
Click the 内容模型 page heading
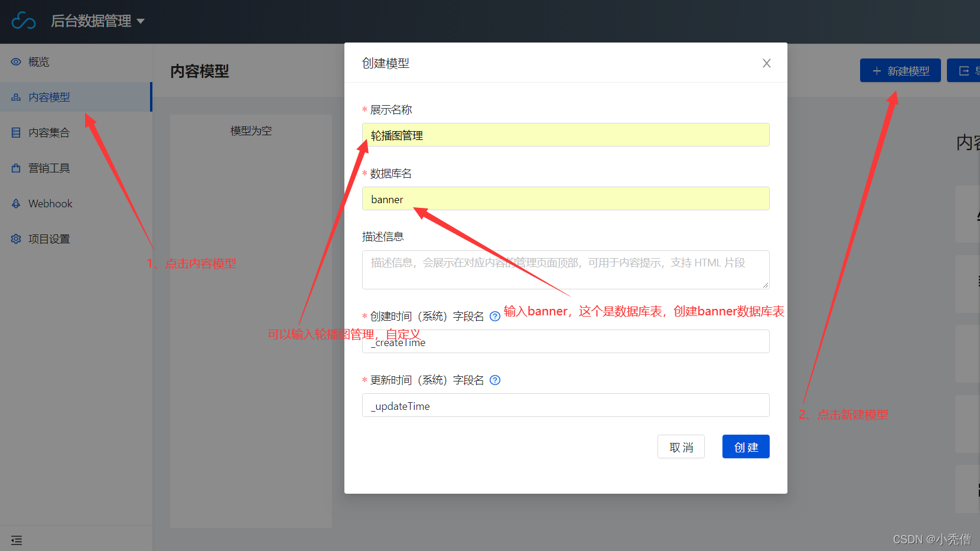point(200,71)
